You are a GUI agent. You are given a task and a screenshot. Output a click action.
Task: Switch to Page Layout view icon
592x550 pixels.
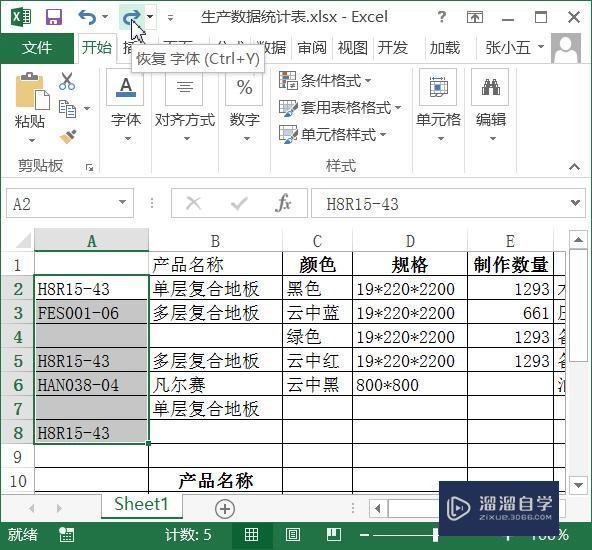pyautogui.click(x=293, y=535)
